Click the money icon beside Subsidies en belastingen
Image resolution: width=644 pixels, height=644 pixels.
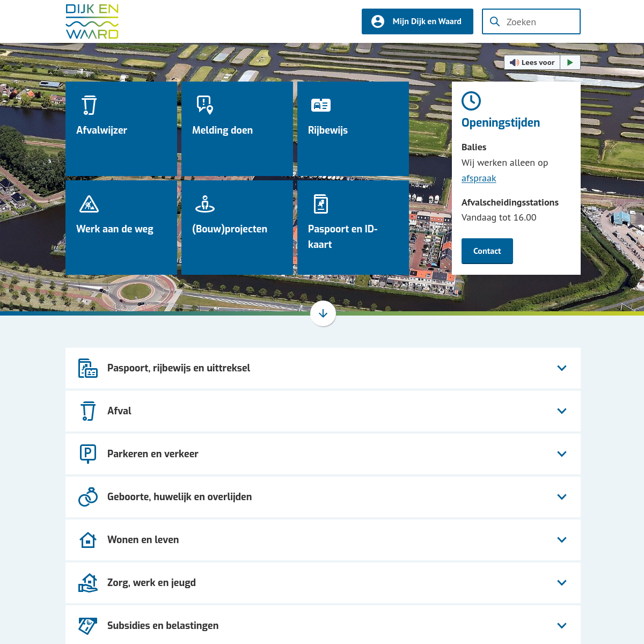88,626
